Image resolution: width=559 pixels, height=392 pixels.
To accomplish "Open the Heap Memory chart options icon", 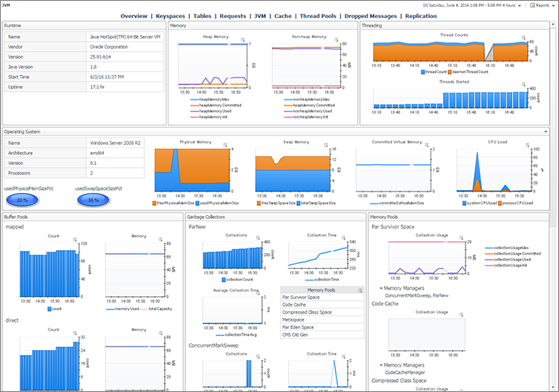I will click(243, 40).
